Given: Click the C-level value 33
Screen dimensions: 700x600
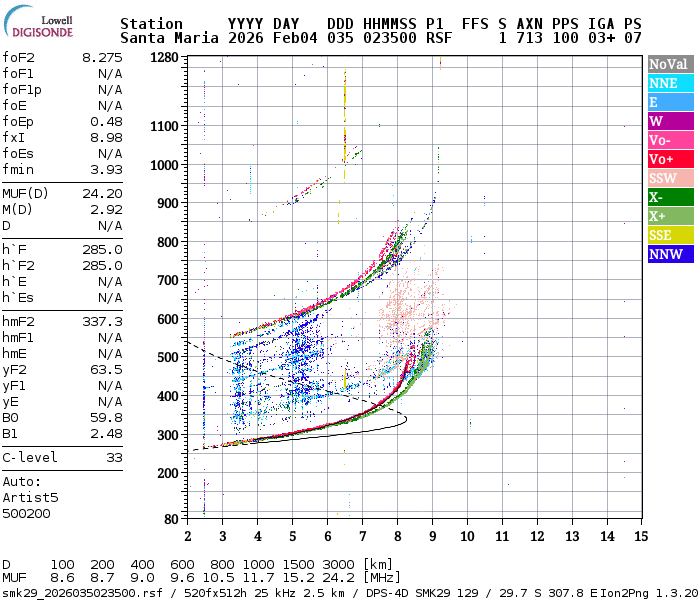Looking at the screenshot, I should click(114, 458).
